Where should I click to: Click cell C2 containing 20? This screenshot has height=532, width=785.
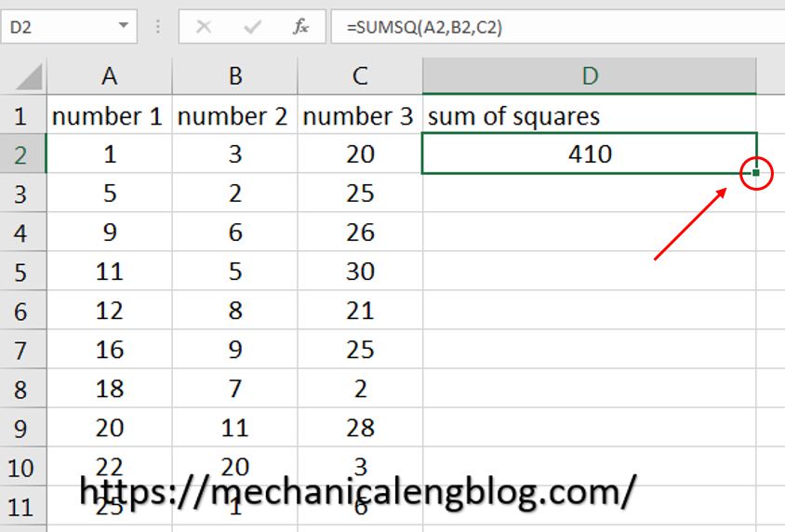coord(360,153)
